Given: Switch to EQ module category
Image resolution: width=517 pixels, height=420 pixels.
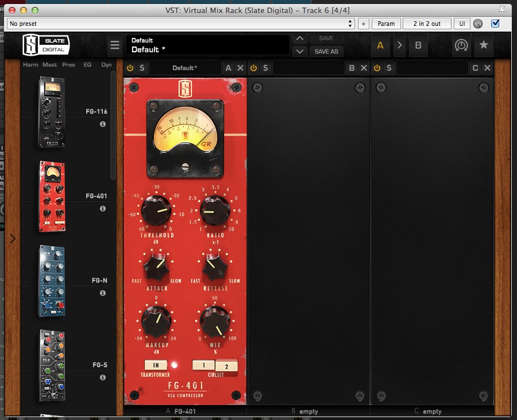Looking at the screenshot, I should click(x=87, y=64).
